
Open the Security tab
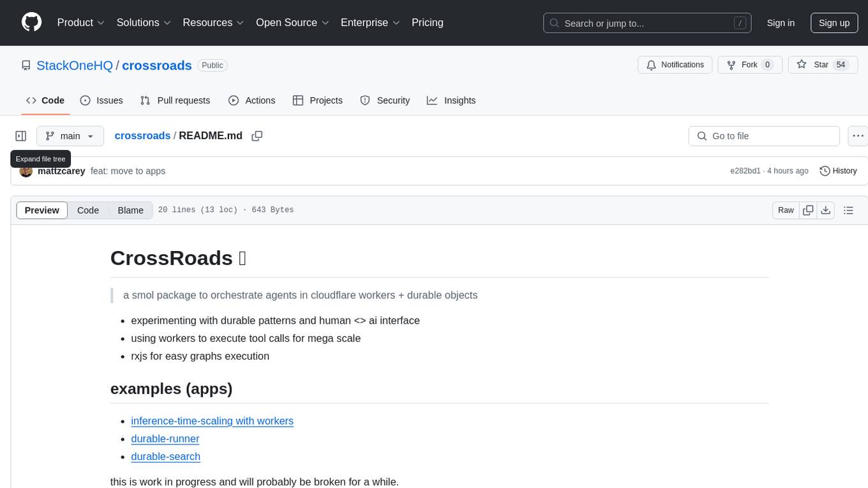click(385, 100)
